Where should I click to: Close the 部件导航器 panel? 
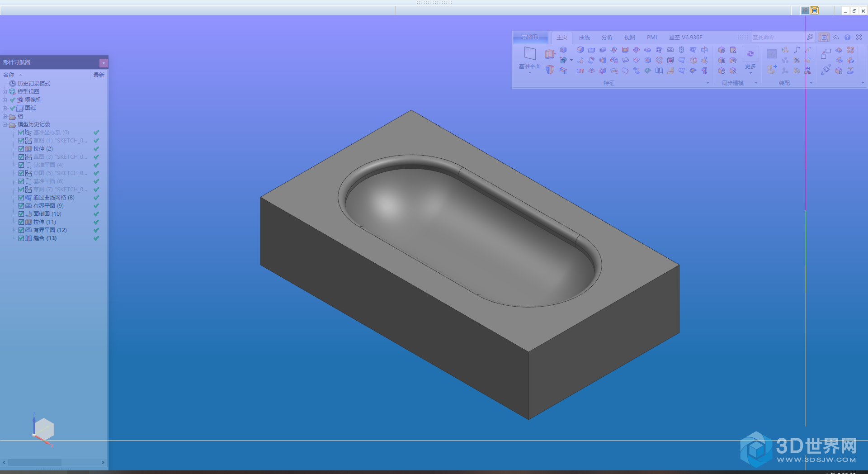tap(104, 63)
